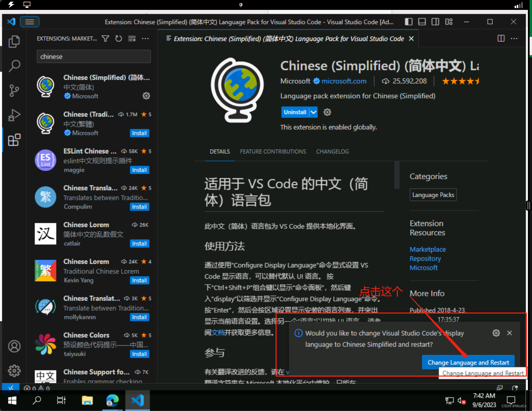The height and width of the screenshot is (411, 532).
Task: Open the Windows Action Center notifications
Action: (511, 400)
